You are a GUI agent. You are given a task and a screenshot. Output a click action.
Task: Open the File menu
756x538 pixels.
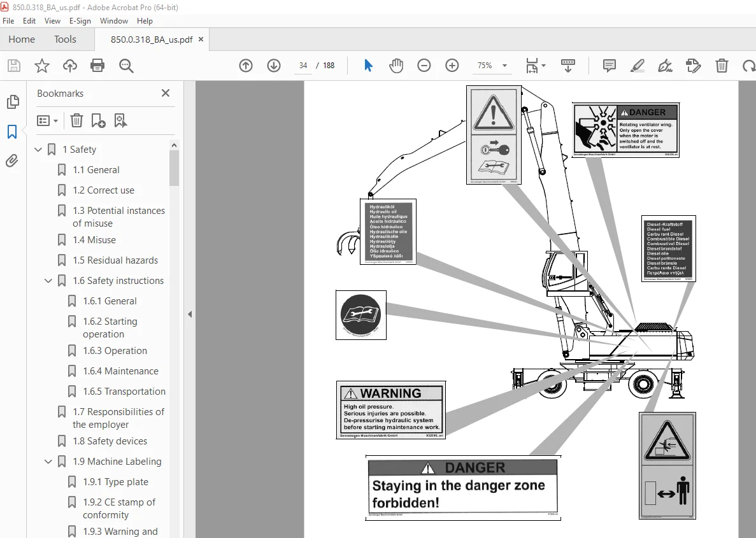[x=8, y=21]
